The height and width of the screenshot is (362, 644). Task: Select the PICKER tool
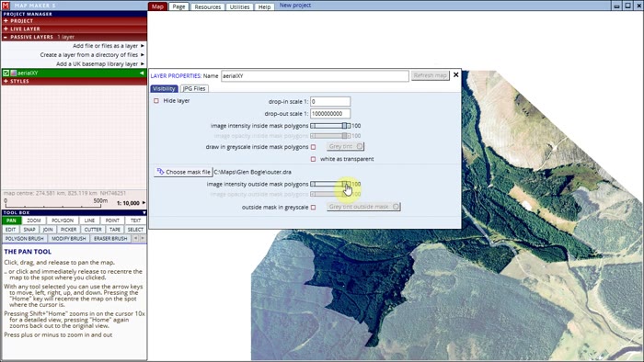[69, 230]
